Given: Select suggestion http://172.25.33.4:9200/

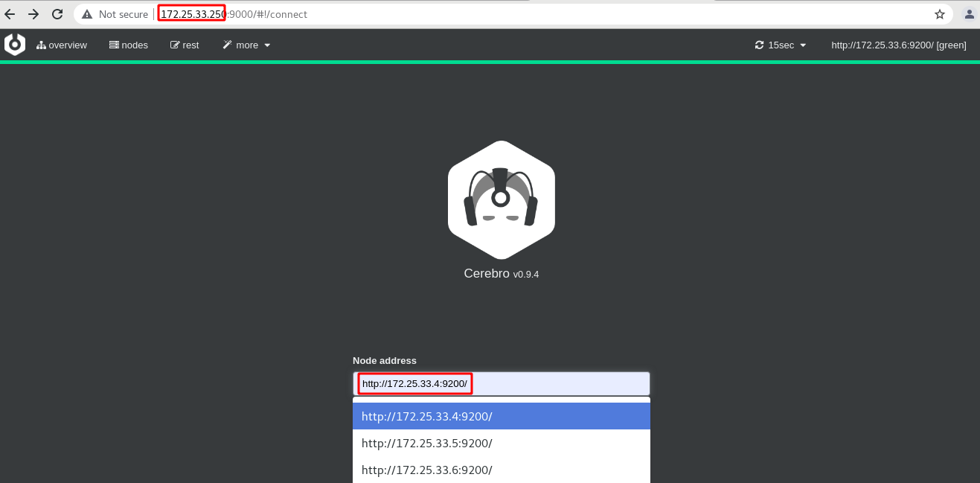Looking at the screenshot, I should [x=502, y=417].
